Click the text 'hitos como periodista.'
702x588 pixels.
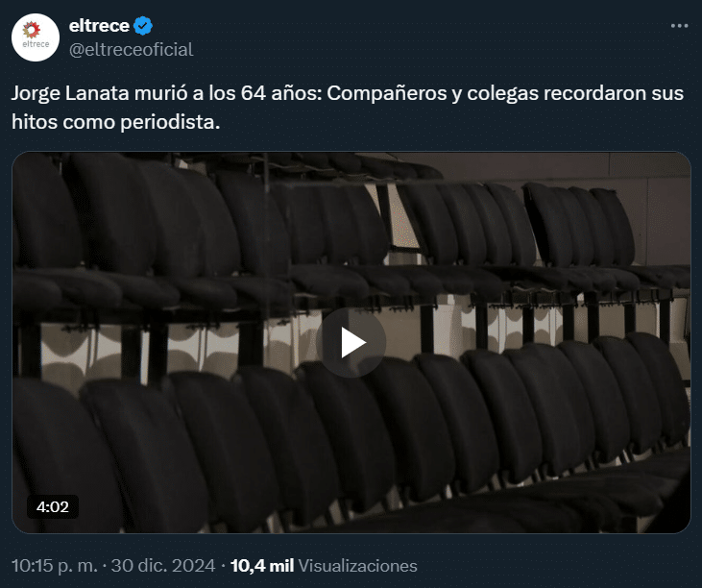coord(116,122)
